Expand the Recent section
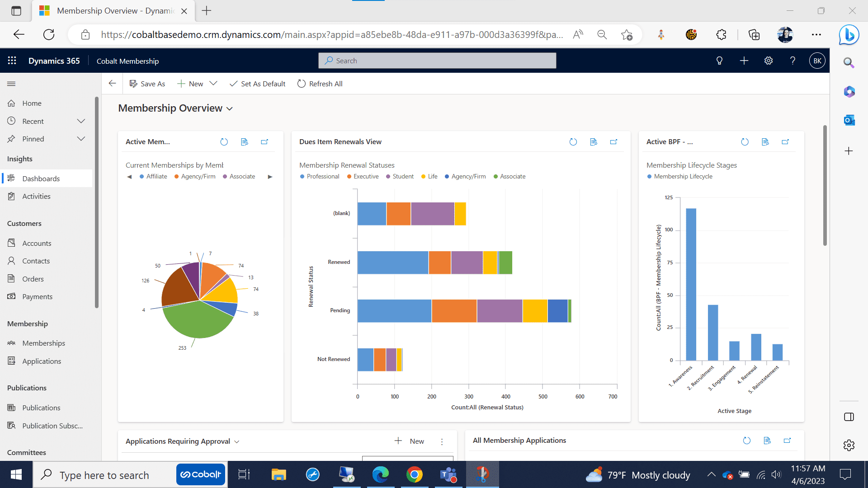Image resolution: width=868 pixels, height=488 pixels. pyautogui.click(x=80, y=121)
